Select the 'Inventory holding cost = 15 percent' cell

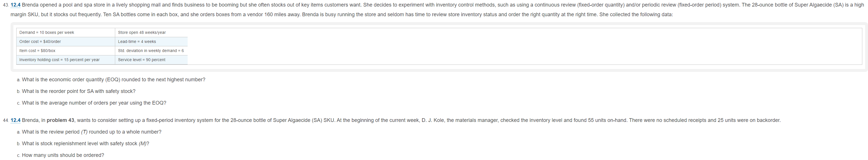tap(66, 60)
